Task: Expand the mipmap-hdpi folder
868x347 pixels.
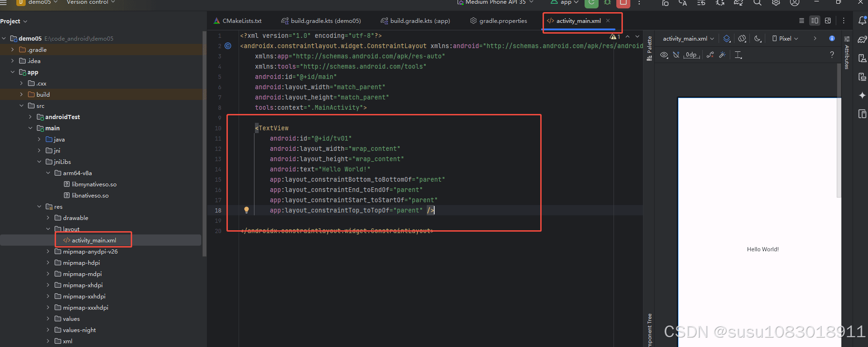Action: pos(48,263)
